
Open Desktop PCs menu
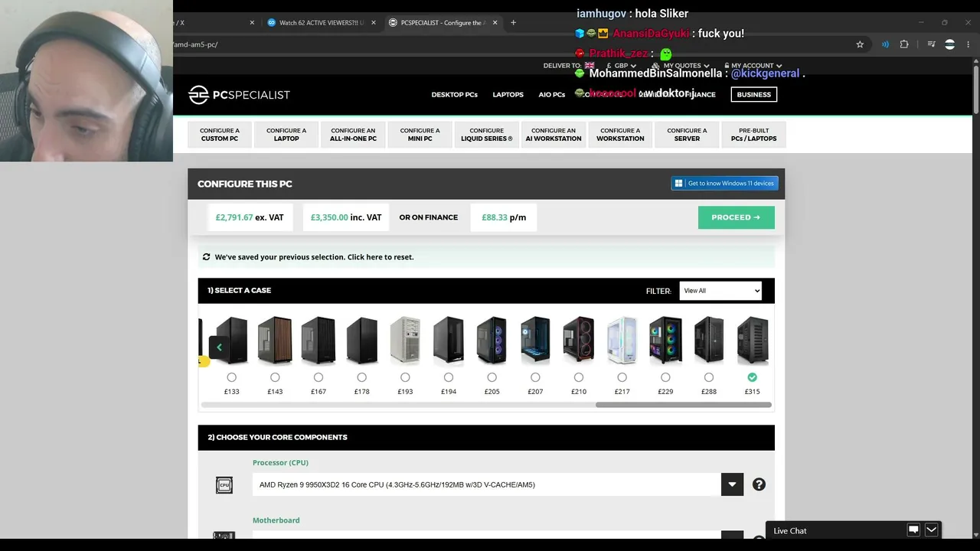(454, 95)
